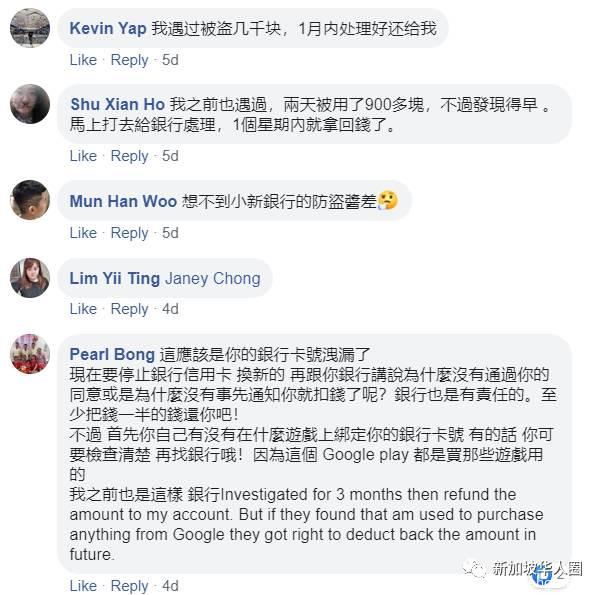Reply to Pearl Bong's comment
The image size is (602, 595).
click(x=130, y=586)
